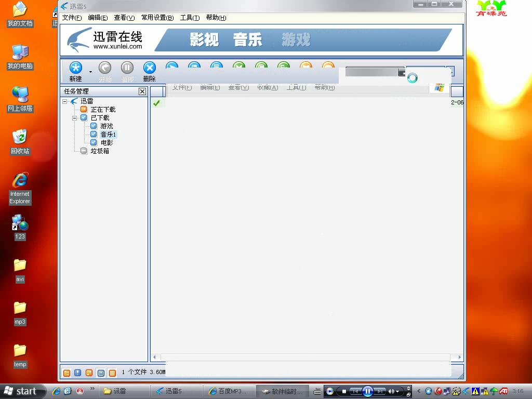Expand hidden system tray icons
The image size is (532, 399).
point(419,391)
